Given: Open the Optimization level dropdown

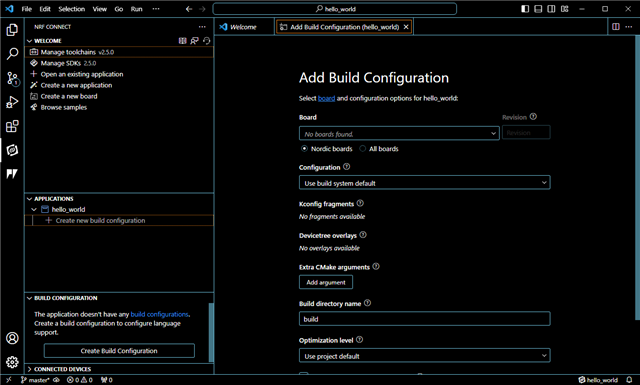Looking at the screenshot, I should click(424, 356).
